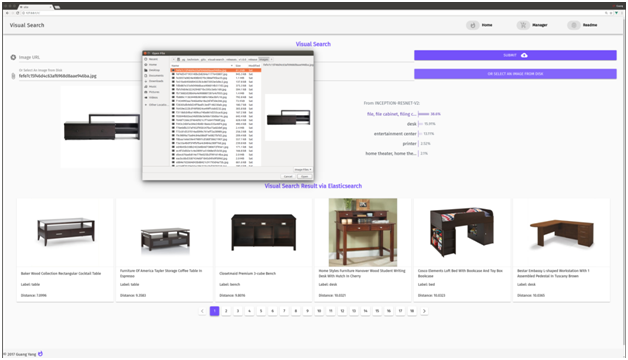
Task: Select current results page 1
Action: point(214,311)
